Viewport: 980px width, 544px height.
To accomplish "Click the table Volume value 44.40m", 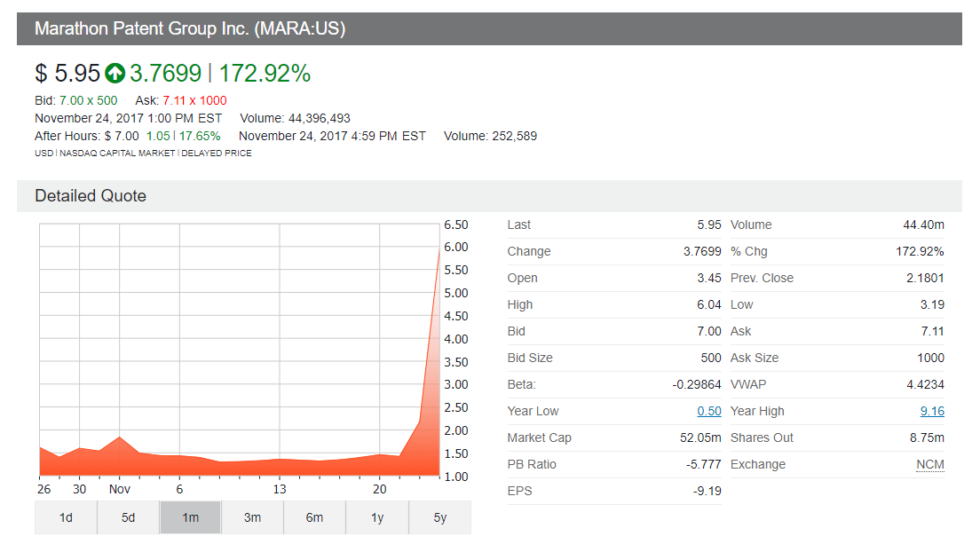I will (x=924, y=225).
